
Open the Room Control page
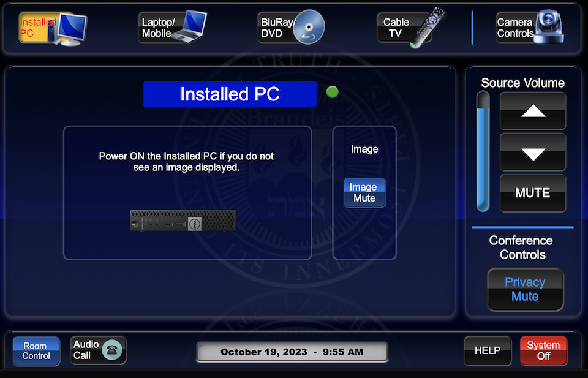tap(36, 351)
